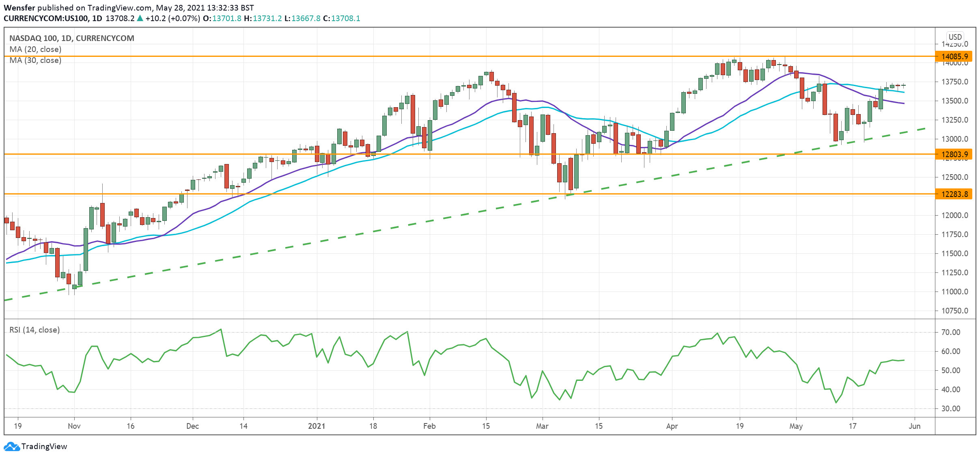Click the 70.00 RSI scale label

(x=950, y=332)
